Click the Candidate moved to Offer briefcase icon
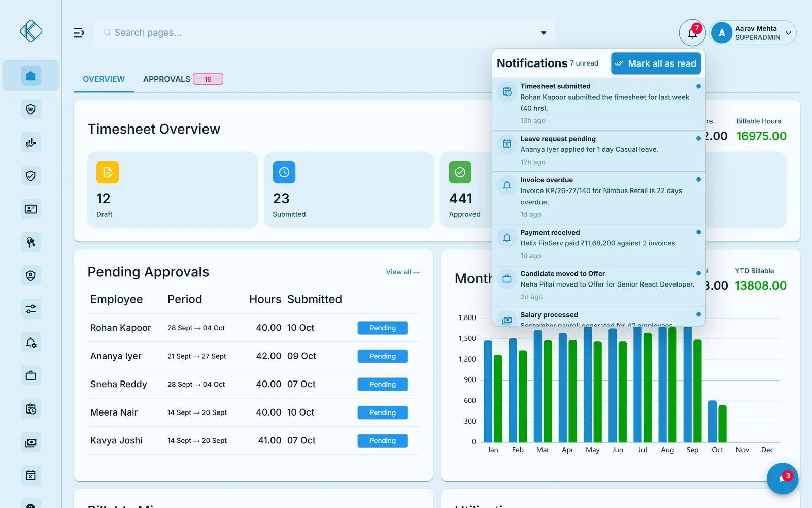812x508 pixels. coord(507,279)
